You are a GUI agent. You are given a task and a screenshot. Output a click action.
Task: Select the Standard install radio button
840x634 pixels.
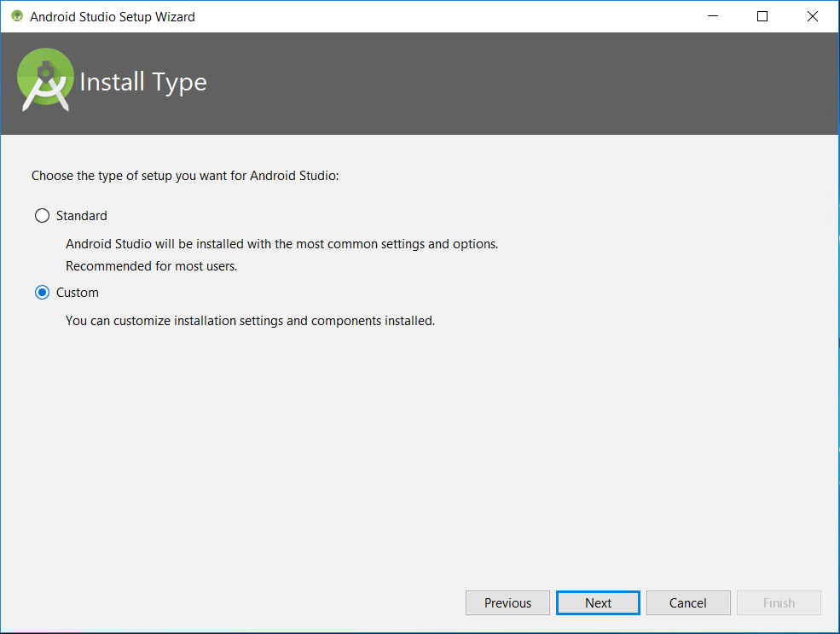tap(42, 216)
